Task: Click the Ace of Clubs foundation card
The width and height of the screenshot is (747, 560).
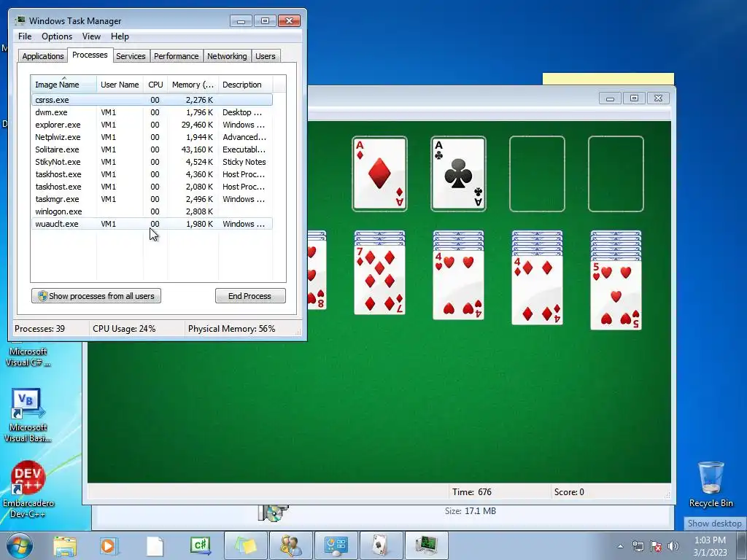Action: coord(458,174)
